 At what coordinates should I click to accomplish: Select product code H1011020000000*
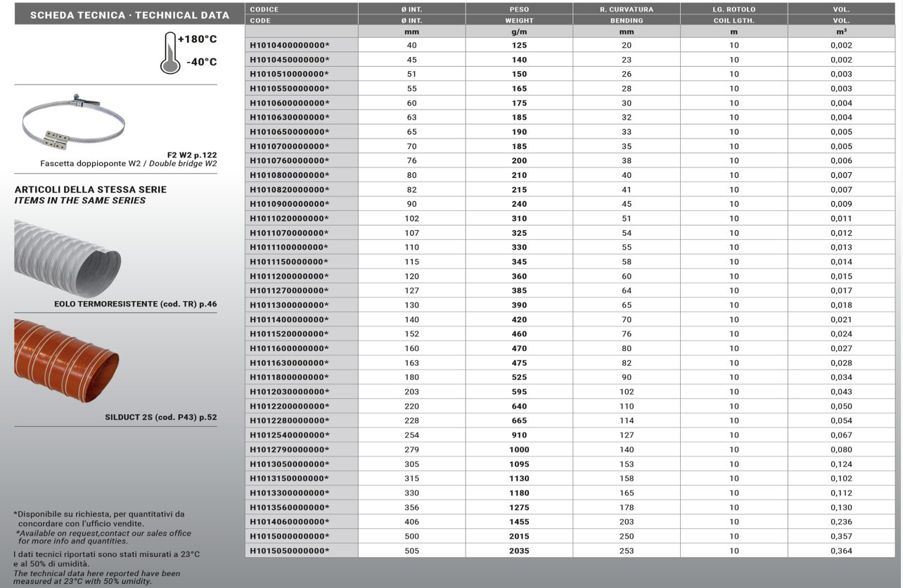click(x=289, y=219)
